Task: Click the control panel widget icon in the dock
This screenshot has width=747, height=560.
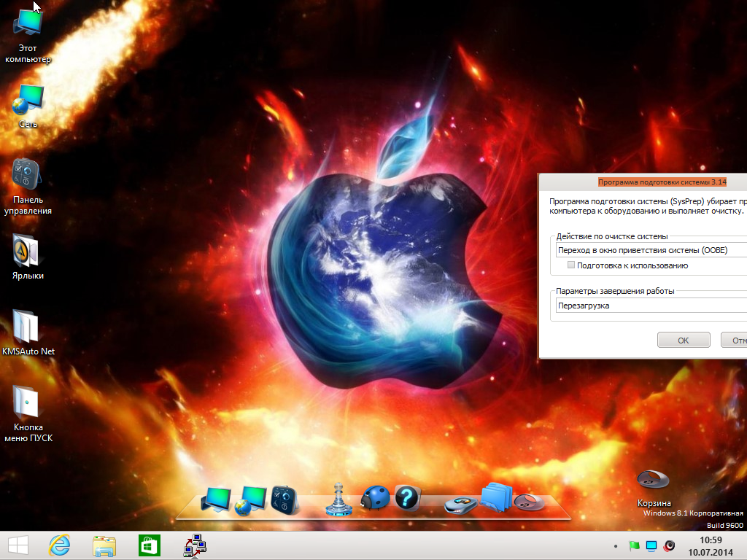Action: point(285,499)
